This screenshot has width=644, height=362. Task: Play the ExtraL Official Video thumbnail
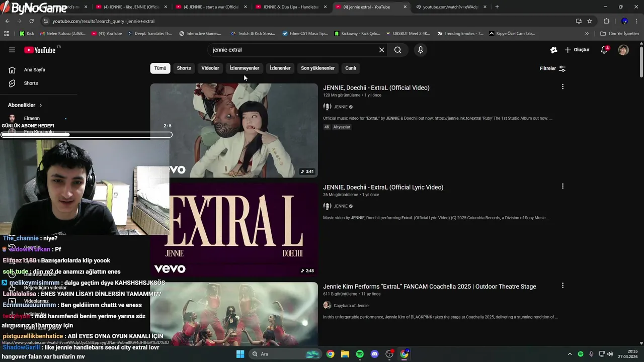(234, 130)
